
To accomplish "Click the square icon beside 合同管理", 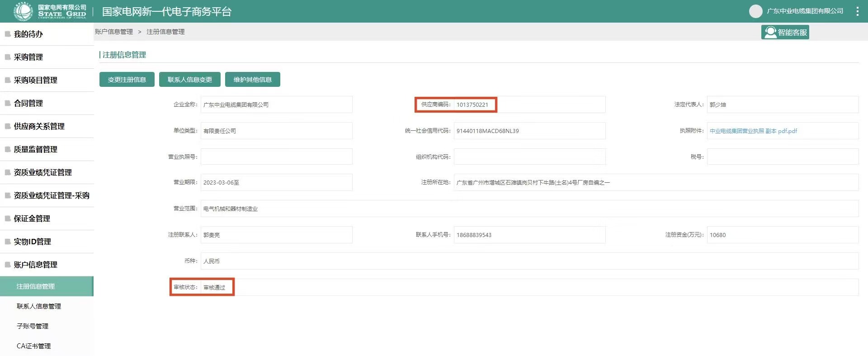I will tap(8, 103).
